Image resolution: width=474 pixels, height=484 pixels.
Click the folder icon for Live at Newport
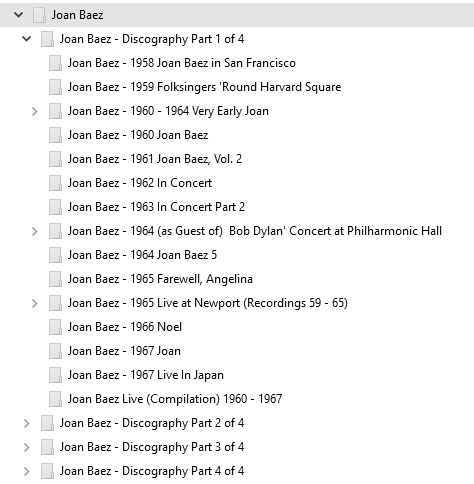tap(55, 303)
